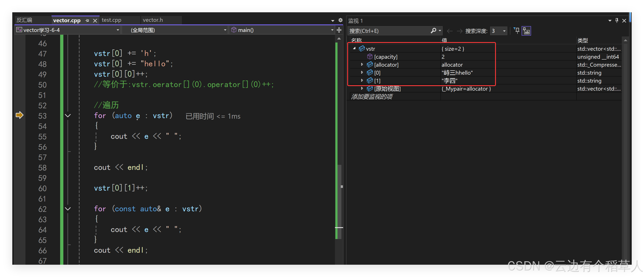Viewport: 644px width, 277px height.
Task: Close the vector.cpp tab
Action: pos(95,20)
